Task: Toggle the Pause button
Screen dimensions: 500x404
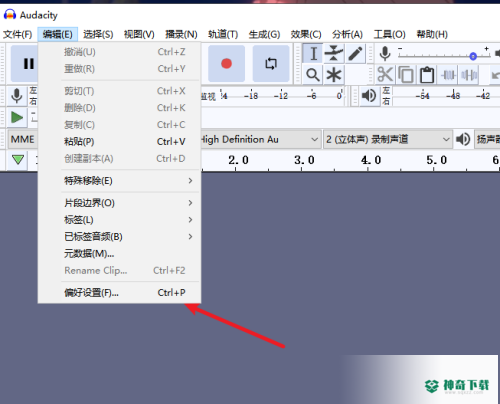Action: [25, 63]
